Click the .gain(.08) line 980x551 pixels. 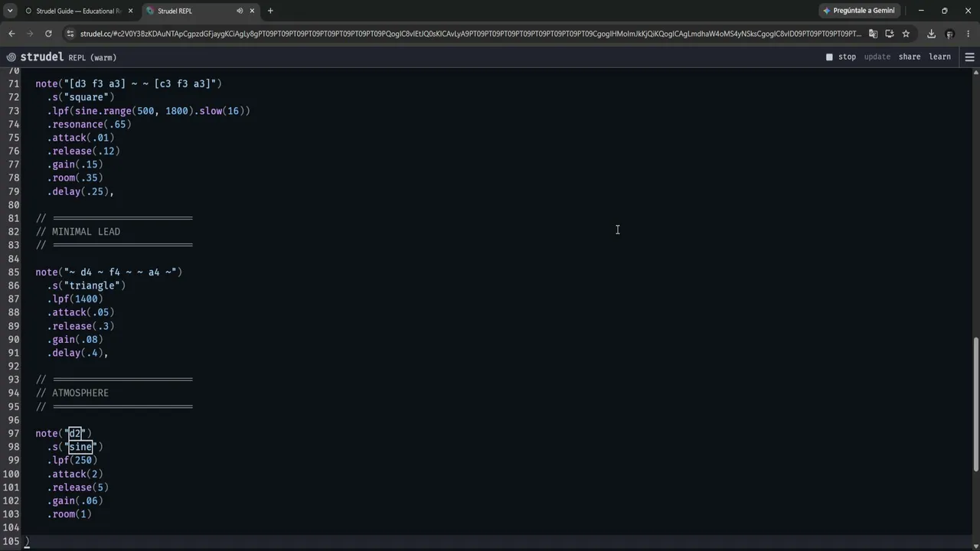point(75,339)
